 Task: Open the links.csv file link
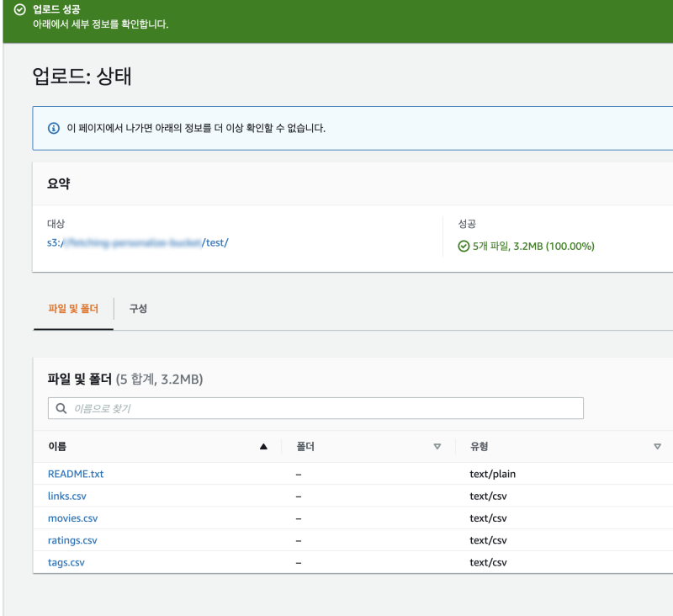[68, 496]
